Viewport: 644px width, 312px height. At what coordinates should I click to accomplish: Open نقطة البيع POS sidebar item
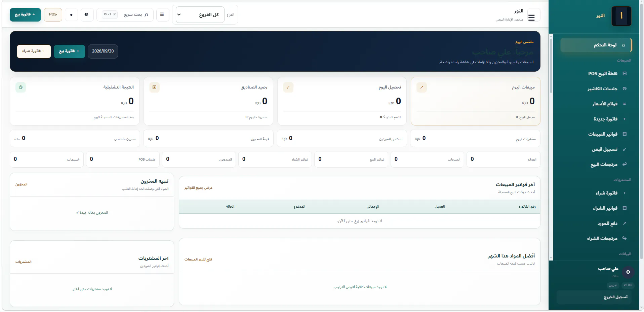(596, 73)
